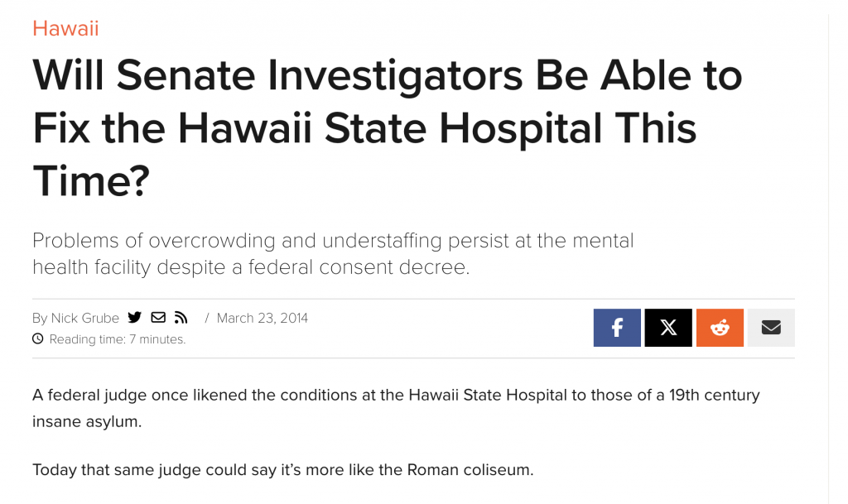
Task: Click the 'Reading time: 7 minutes' text
Action: (x=118, y=339)
